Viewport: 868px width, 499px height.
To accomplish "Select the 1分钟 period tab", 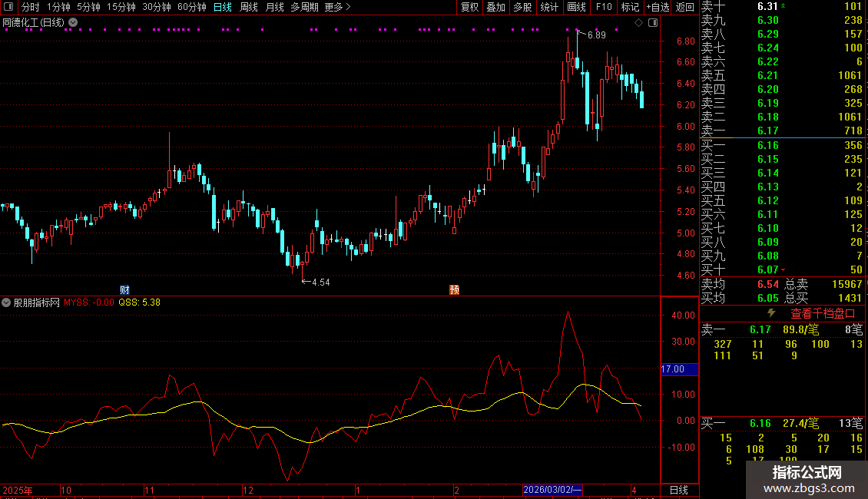I will click(x=58, y=7).
